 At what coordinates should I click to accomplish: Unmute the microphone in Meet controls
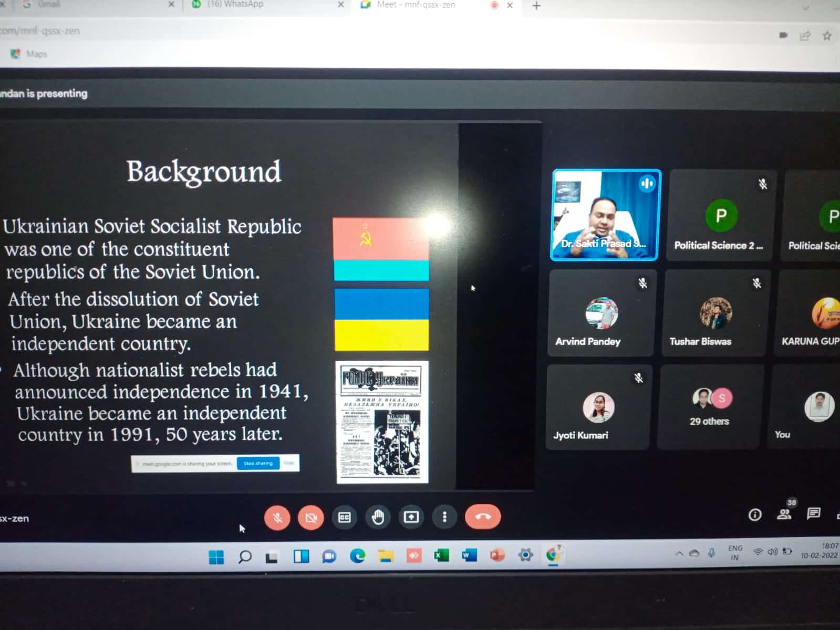point(277,518)
